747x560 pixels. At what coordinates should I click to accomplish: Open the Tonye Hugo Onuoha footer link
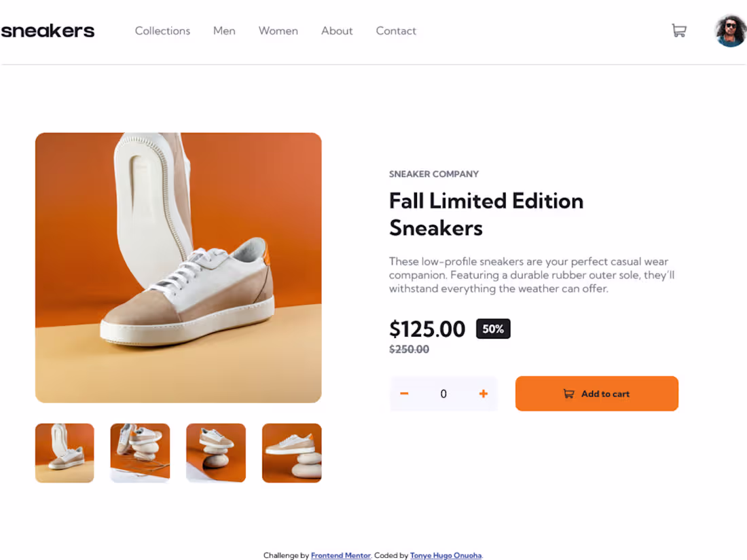[445, 555]
